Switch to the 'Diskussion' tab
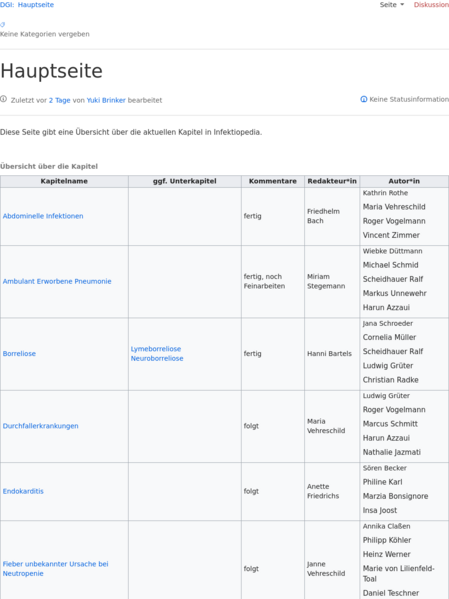 click(x=431, y=5)
